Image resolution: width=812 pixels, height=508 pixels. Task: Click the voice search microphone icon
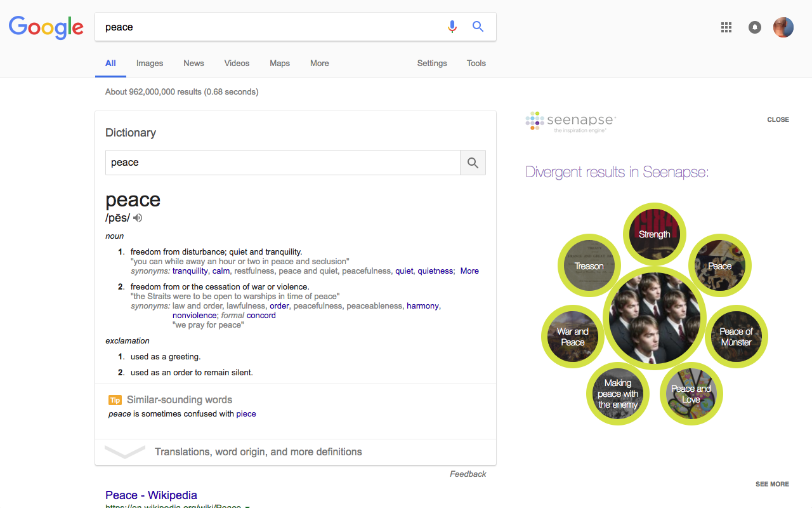click(x=452, y=27)
